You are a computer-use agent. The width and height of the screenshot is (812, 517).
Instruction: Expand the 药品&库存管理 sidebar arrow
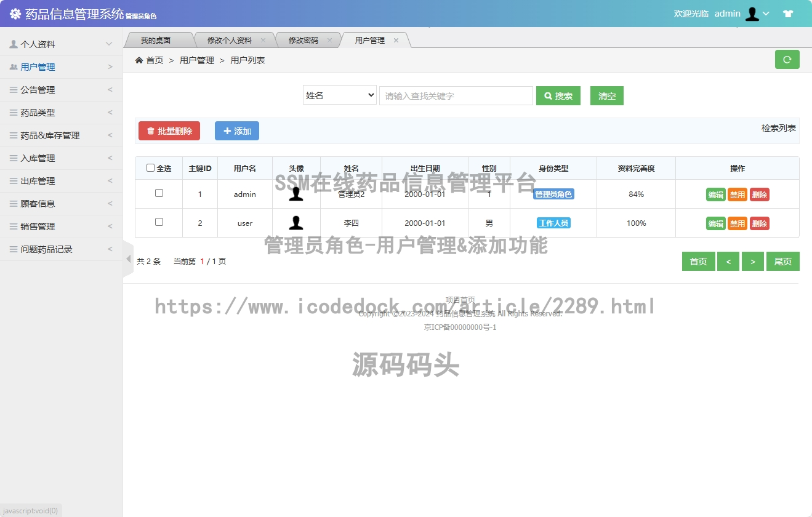coord(110,135)
